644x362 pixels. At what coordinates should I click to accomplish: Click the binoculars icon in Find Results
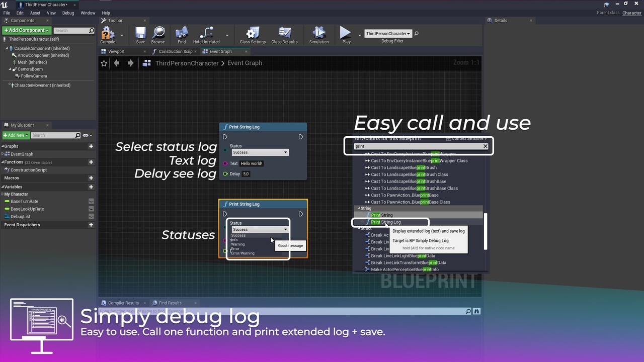click(477, 311)
